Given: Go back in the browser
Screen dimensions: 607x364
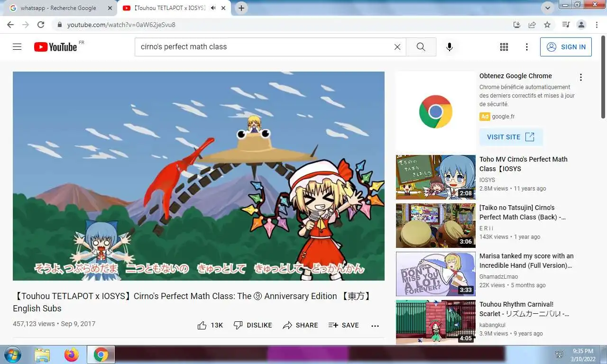Looking at the screenshot, I should pyautogui.click(x=10, y=25).
